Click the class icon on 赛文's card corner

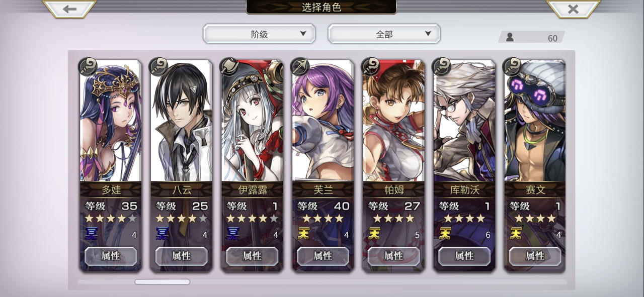(513, 66)
